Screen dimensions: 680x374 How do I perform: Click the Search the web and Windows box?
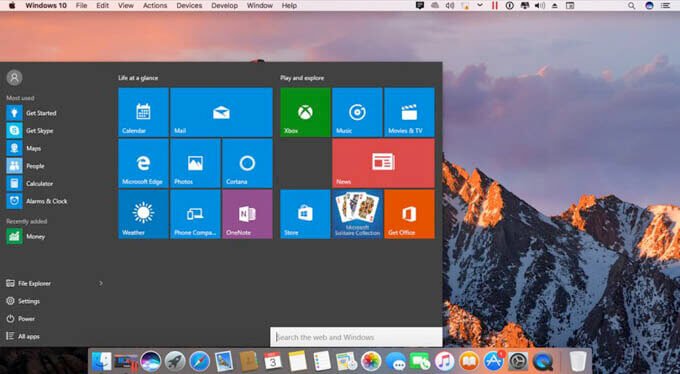356,337
